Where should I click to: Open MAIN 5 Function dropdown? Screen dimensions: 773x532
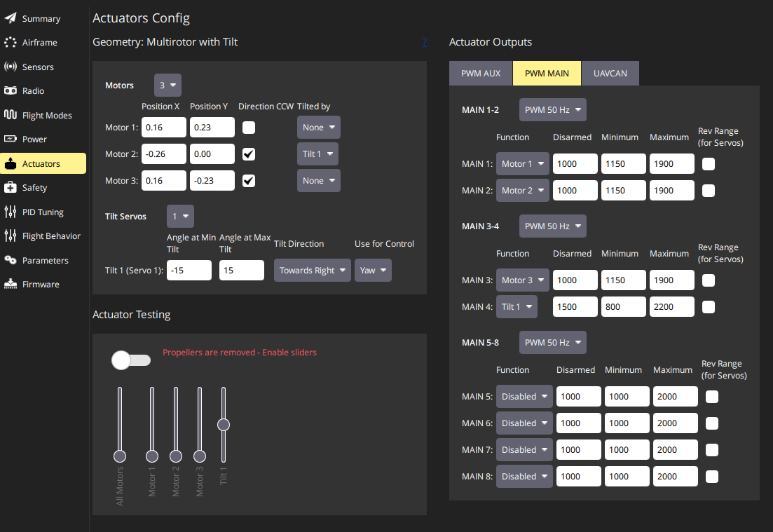pos(524,397)
